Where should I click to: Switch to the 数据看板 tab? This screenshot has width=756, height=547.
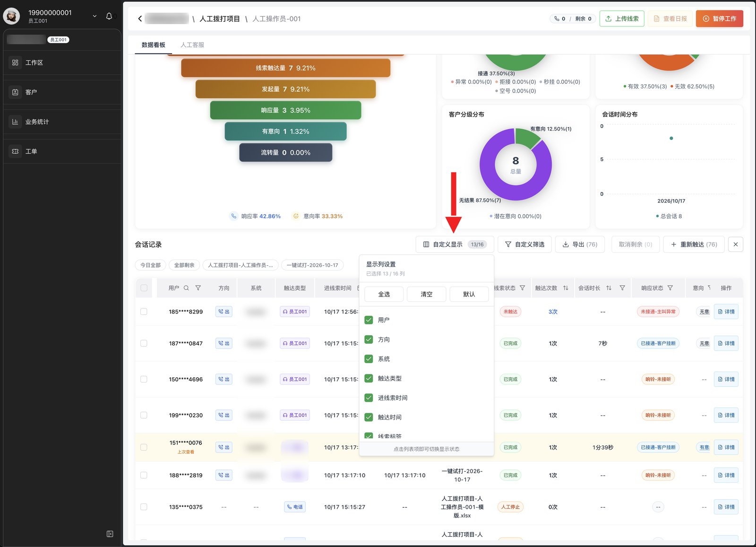[x=154, y=45]
